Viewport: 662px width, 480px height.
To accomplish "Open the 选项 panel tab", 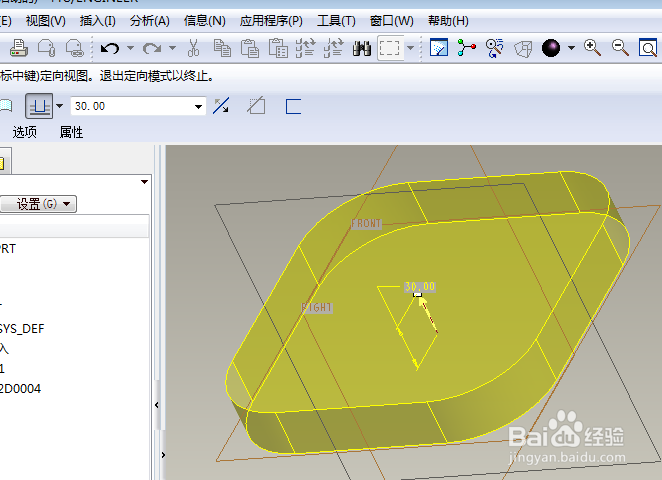I will tap(24, 133).
